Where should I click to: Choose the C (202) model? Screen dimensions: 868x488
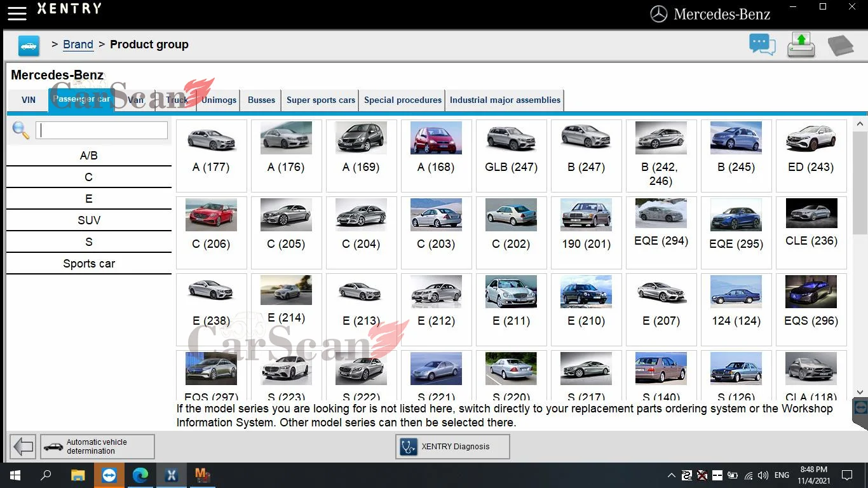pos(512,233)
